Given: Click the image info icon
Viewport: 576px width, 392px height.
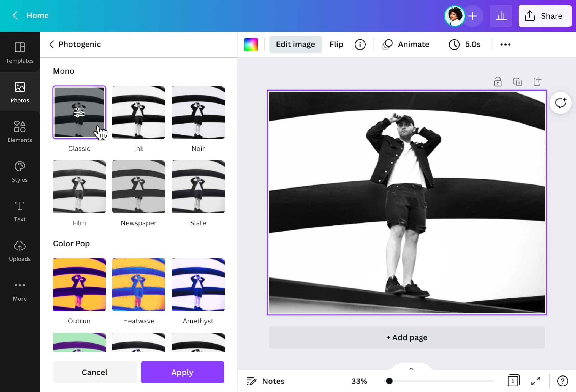Looking at the screenshot, I should tap(360, 44).
